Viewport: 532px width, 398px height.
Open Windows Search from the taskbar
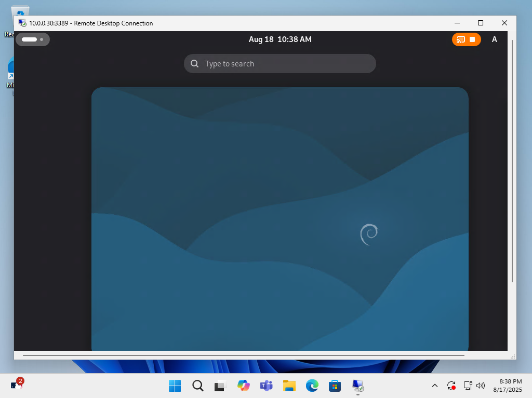[x=197, y=386]
